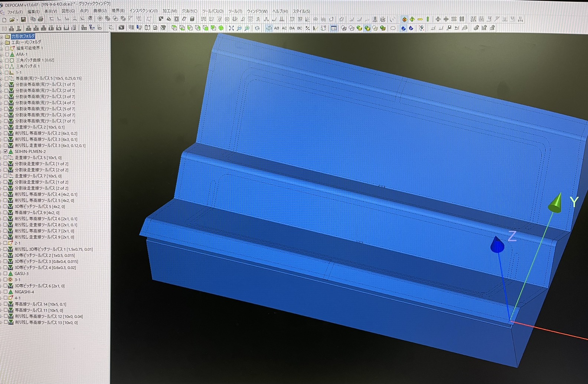This screenshot has width=588, height=384.
Task: Click the blue shaded solid icon
Action: pos(403,28)
